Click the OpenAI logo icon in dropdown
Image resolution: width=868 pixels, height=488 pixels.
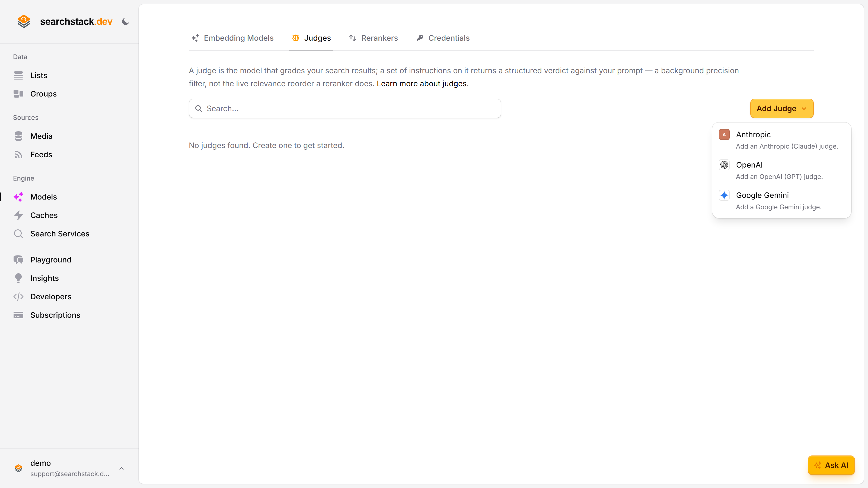pyautogui.click(x=724, y=165)
